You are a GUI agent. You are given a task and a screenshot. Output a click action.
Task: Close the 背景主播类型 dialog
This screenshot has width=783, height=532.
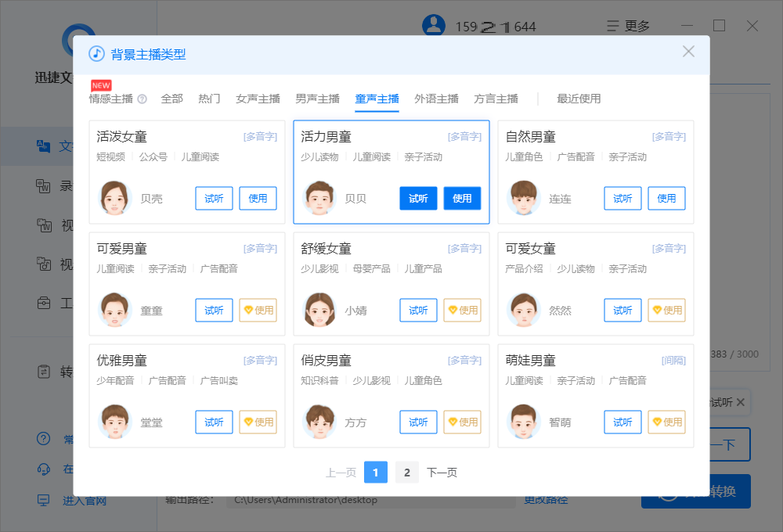688,52
